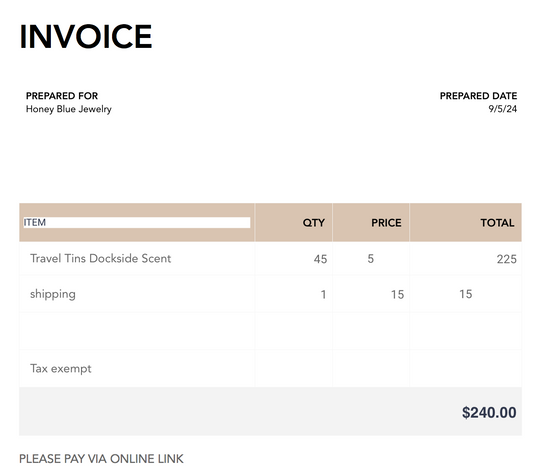The image size is (550, 472).
Task: Click the prepared date 9/5/24
Action: pos(503,109)
